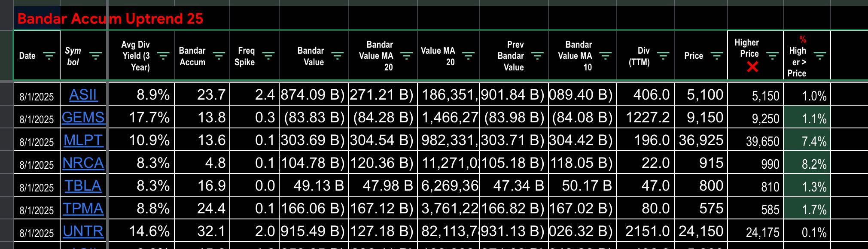Select GEMS Div TTM cell 1227.2

(646, 117)
